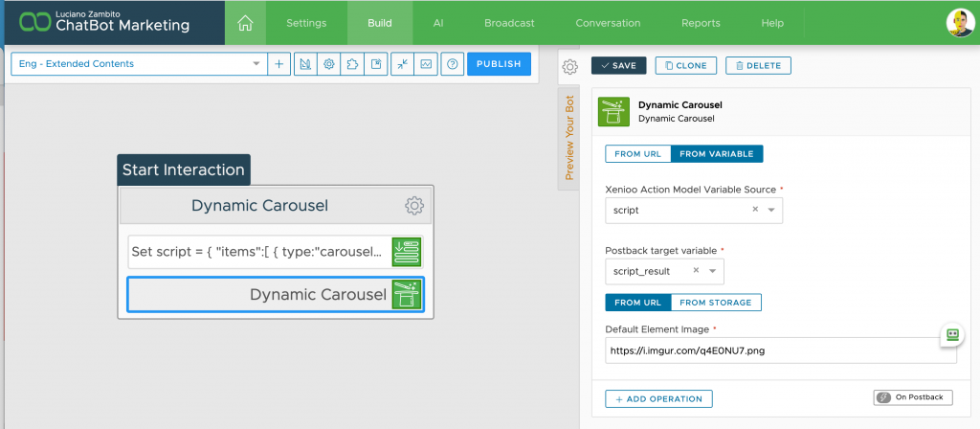Open the design ruler and pencil tool
This screenshot has height=429, width=980.
coord(305,64)
